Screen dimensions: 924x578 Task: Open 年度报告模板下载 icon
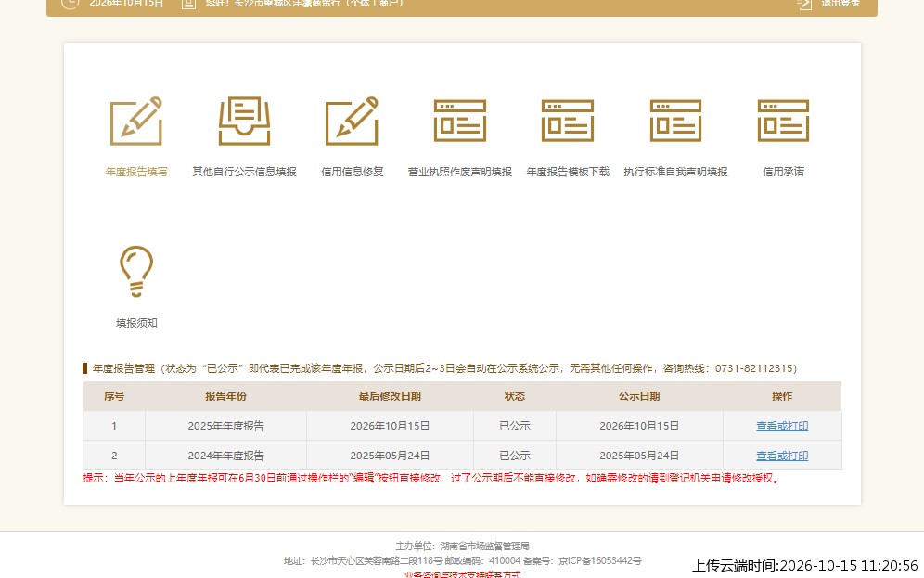tap(568, 121)
